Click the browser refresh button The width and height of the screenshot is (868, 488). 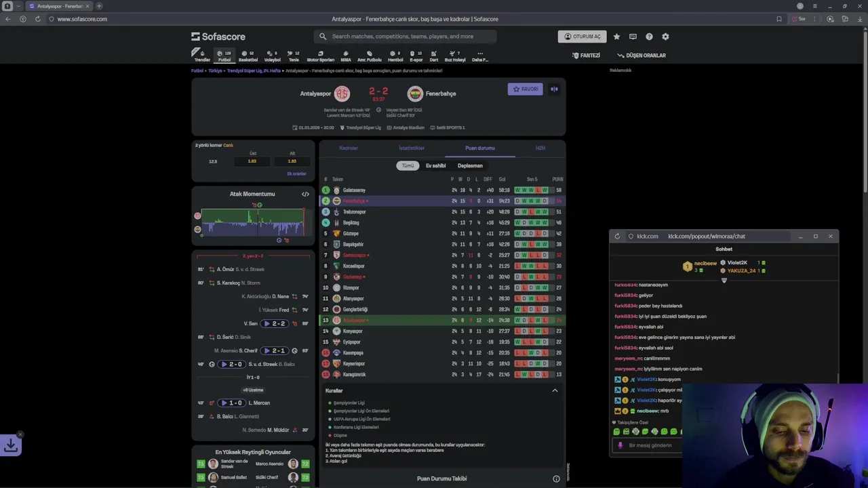(37, 19)
